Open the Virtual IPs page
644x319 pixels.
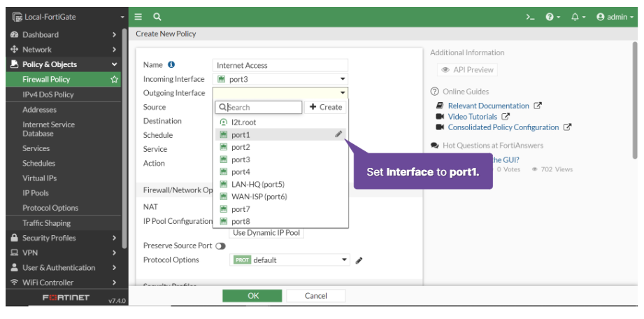(x=39, y=178)
